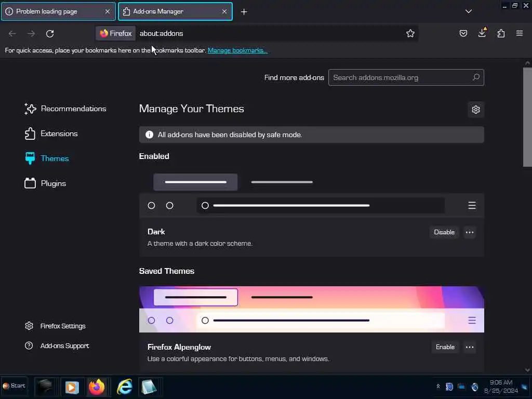532x399 pixels.
Task: Open the Firefox hamburger application menu
Action: pyautogui.click(x=519, y=33)
